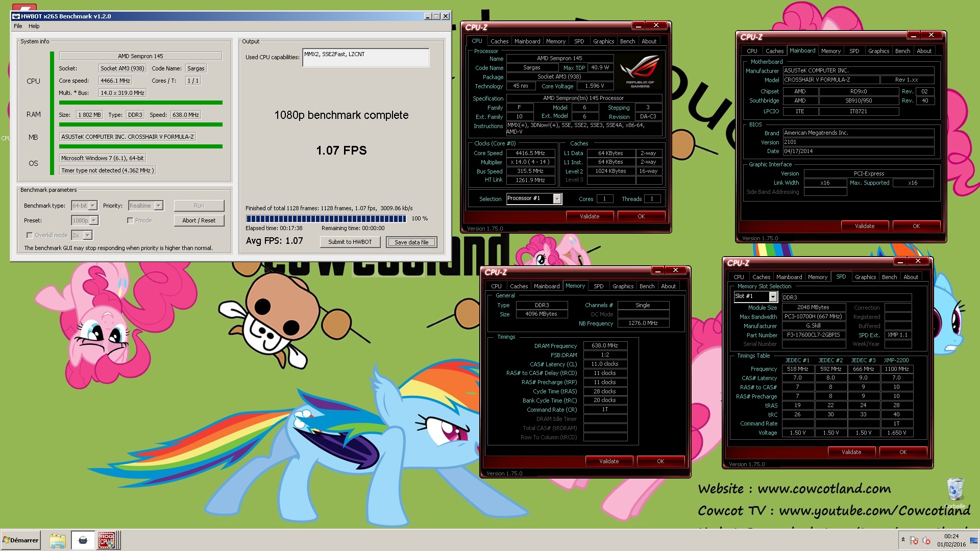Click OK in CPU-Z SPD window

pyautogui.click(x=903, y=452)
